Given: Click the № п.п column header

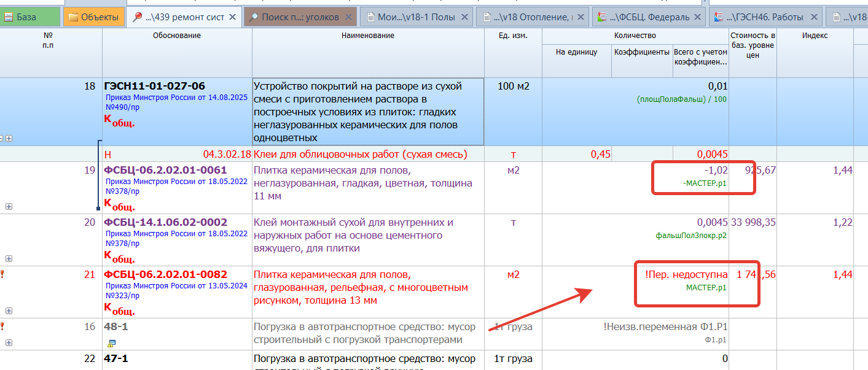Looking at the screenshot, I should point(51,52).
